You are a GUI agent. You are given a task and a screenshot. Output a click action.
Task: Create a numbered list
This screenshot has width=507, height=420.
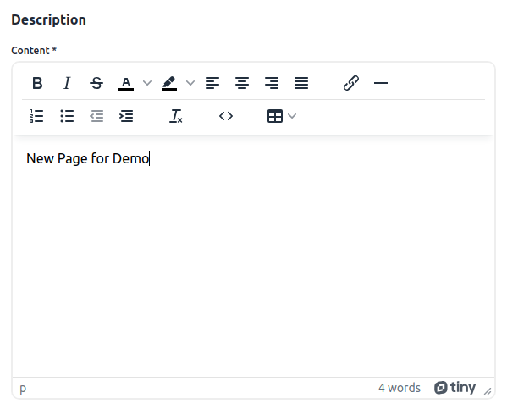click(37, 116)
